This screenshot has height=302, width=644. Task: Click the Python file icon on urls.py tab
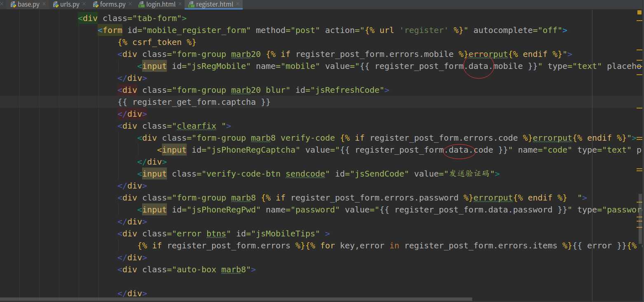(56, 5)
